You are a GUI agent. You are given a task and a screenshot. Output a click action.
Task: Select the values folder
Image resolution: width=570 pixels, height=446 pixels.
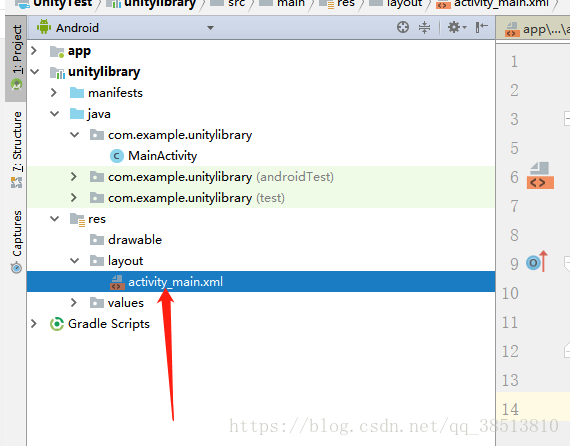click(125, 302)
